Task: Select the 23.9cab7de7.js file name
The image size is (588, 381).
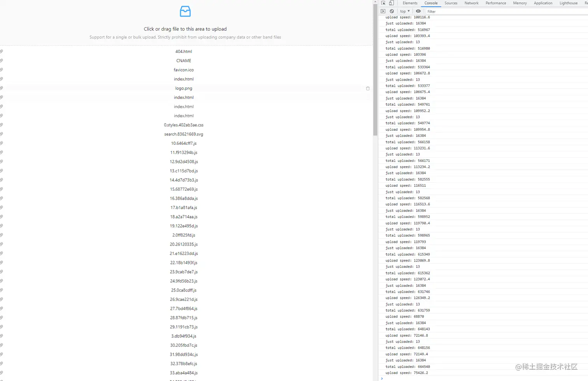Action: (x=184, y=272)
